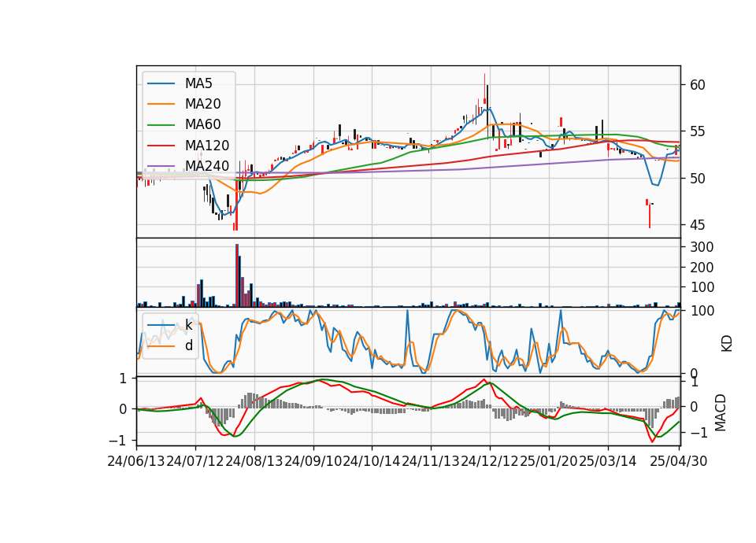Click the tallest volume bar in August

[x=237, y=275]
